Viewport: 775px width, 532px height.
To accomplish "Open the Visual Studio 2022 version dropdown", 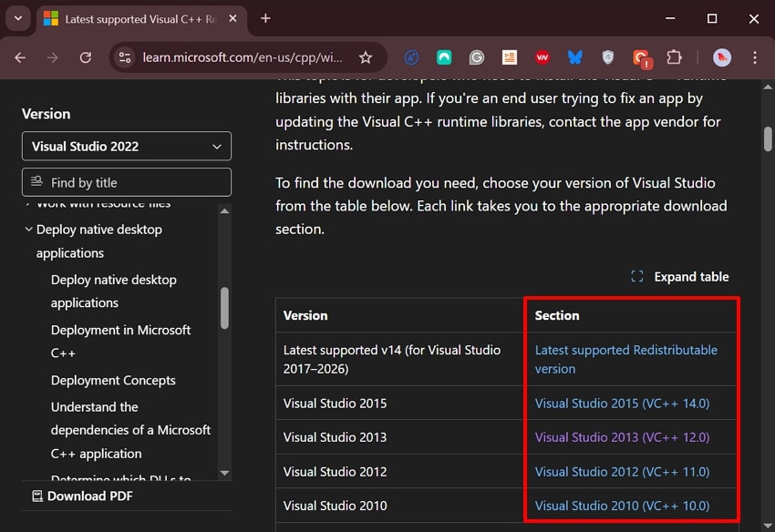I will [x=126, y=146].
